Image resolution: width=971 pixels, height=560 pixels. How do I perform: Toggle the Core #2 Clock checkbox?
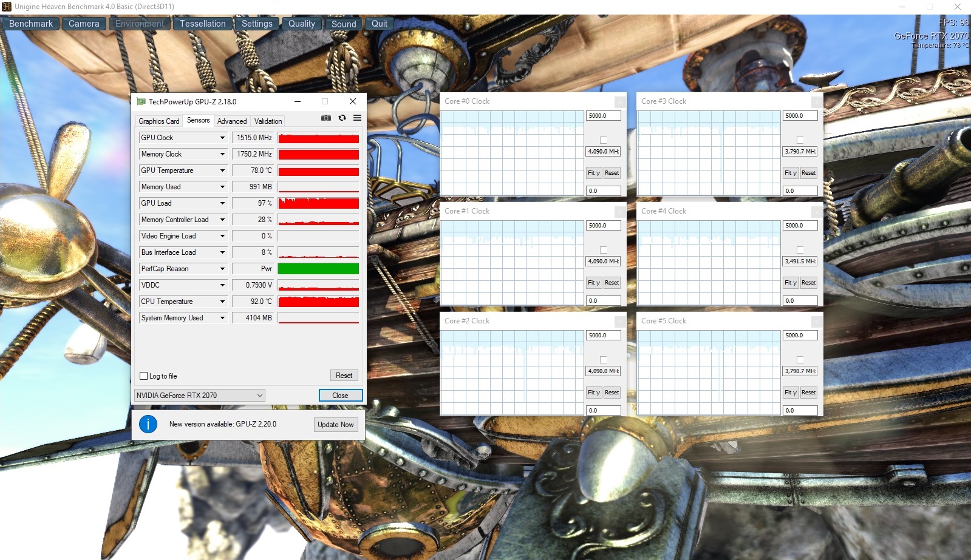(604, 360)
